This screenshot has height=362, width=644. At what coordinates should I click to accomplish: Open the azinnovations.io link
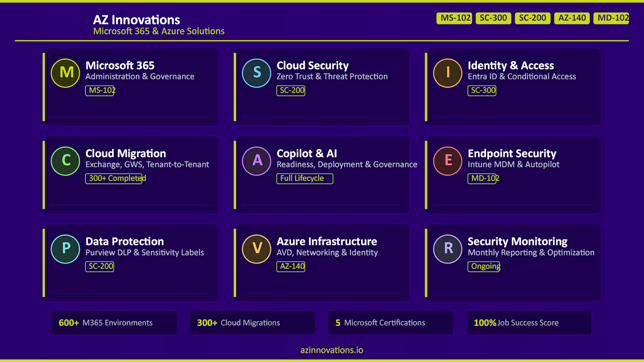pos(331,350)
